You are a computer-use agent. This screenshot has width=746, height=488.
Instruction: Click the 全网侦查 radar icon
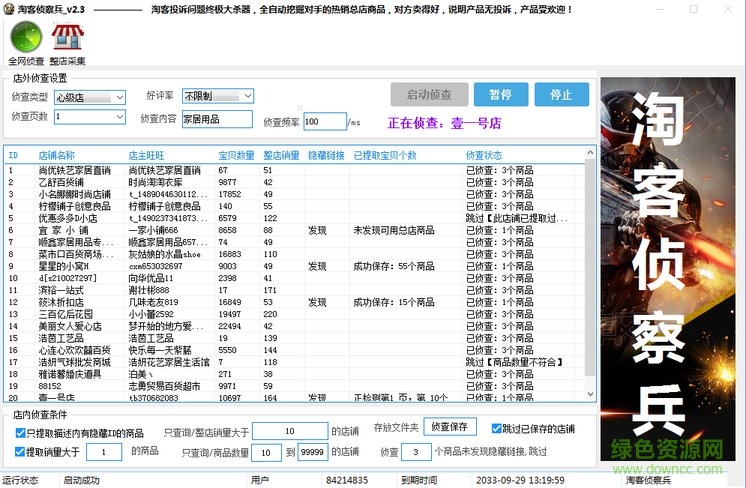26,39
